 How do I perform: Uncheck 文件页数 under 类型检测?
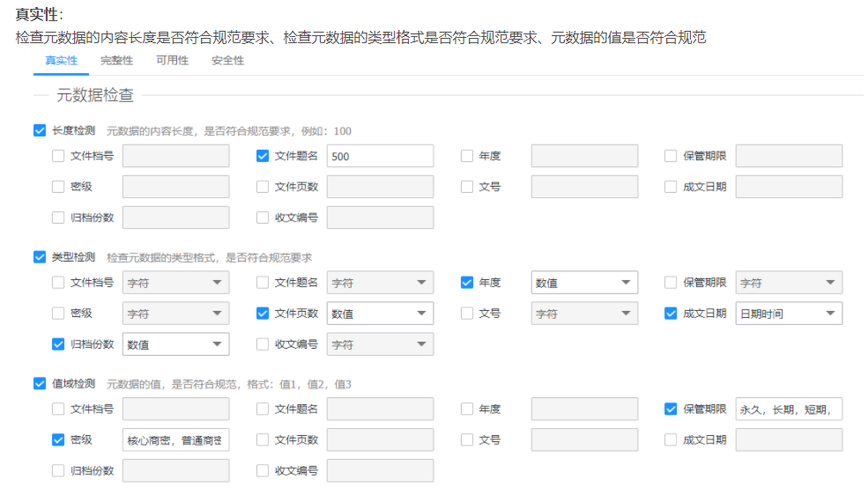coord(263,314)
